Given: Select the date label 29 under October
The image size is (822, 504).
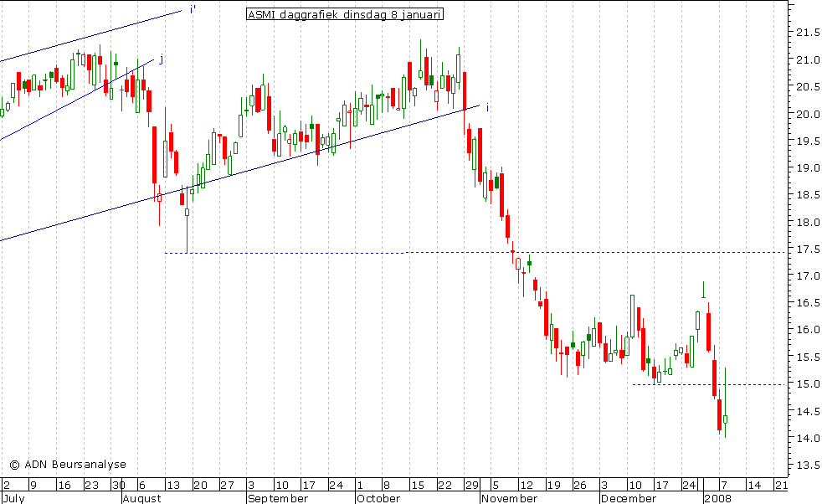Looking at the screenshot, I should tap(472, 485).
